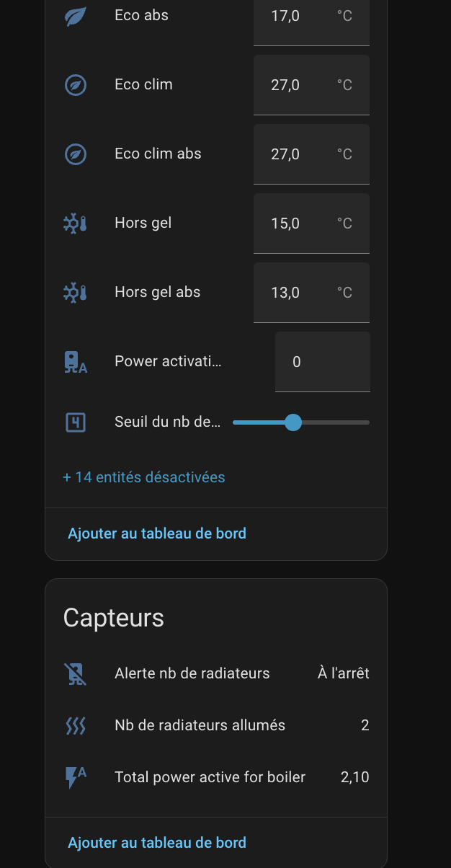Click the numeric box icon beside Seuil
The image size is (451, 868).
pos(76,422)
